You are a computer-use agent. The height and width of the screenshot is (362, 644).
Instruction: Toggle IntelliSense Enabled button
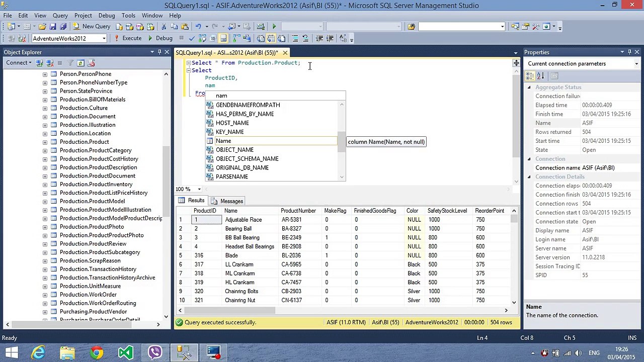tap(223, 38)
